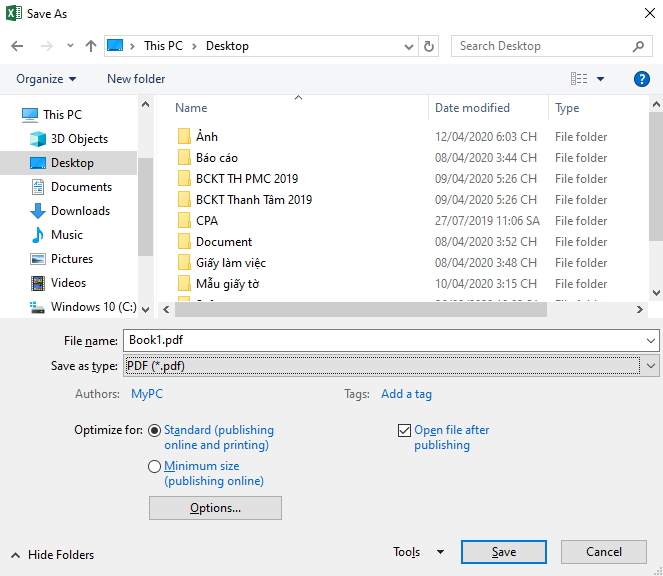This screenshot has width=663, height=576.
Task: Select BCKT TH PMC 2019 folder icon
Action: click(184, 178)
